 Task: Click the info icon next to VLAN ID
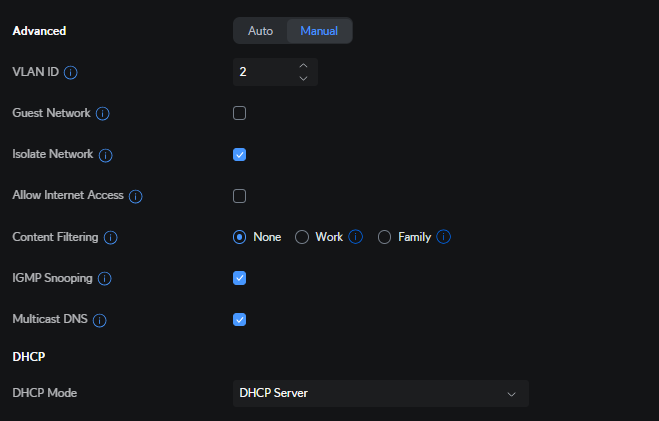click(x=71, y=73)
